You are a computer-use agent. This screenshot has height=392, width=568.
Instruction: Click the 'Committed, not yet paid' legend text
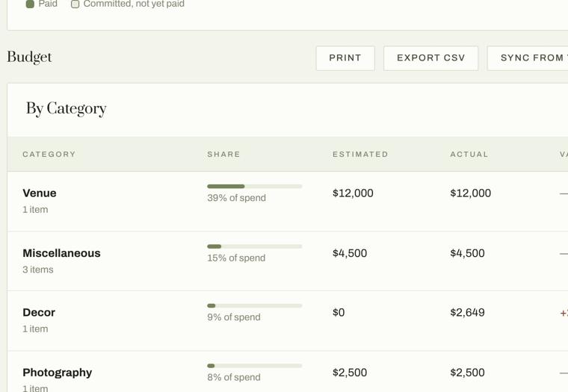[134, 4]
